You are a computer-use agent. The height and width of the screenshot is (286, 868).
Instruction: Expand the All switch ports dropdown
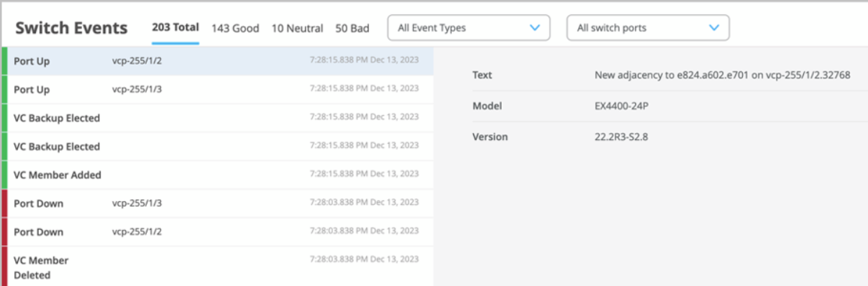pyautogui.click(x=648, y=28)
